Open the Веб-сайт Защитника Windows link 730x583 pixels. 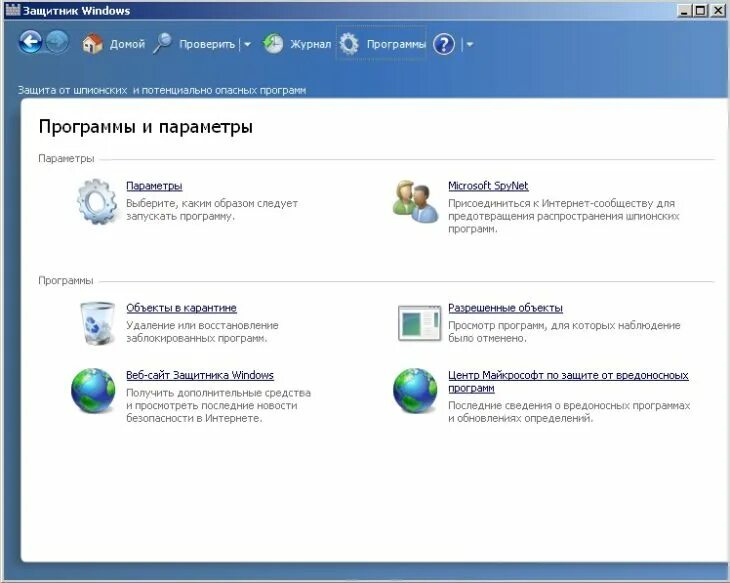point(200,375)
